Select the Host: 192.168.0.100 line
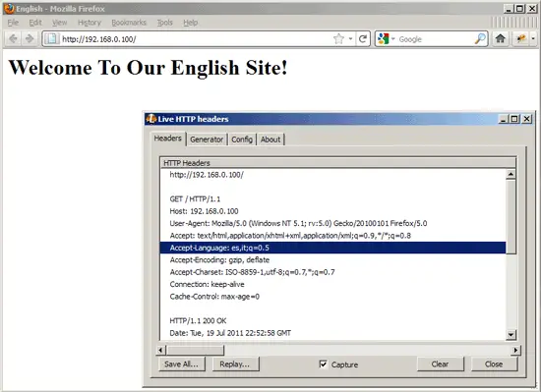This screenshot has width=541, height=392. point(332,211)
